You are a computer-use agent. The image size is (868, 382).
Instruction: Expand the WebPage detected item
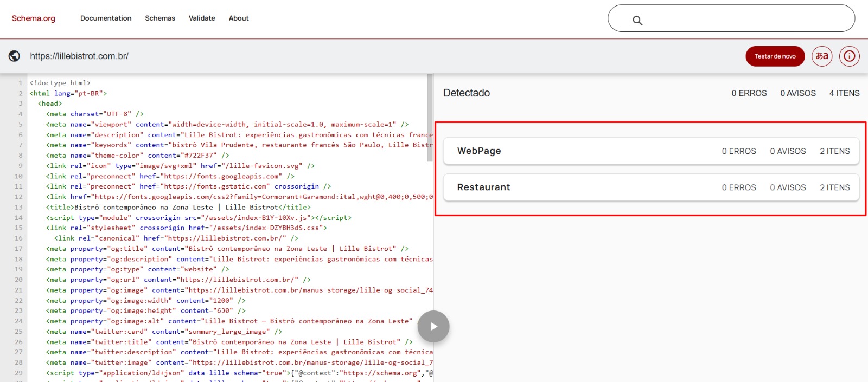651,151
